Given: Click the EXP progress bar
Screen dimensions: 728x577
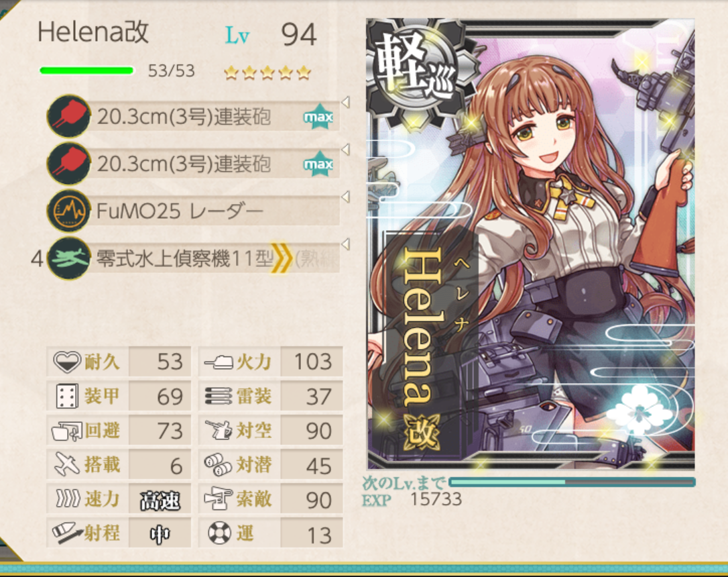Looking at the screenshot, I should point(572,482).
